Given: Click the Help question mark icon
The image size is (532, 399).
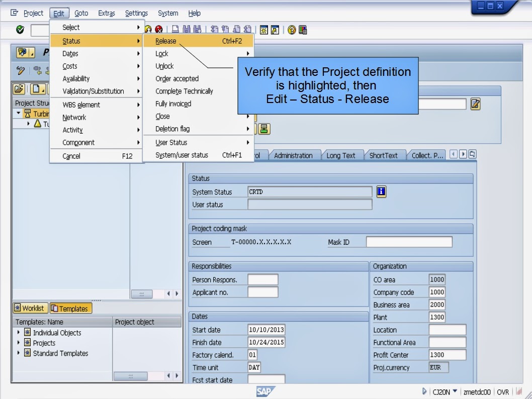Looking at the screenshot, I should point(291,30).
